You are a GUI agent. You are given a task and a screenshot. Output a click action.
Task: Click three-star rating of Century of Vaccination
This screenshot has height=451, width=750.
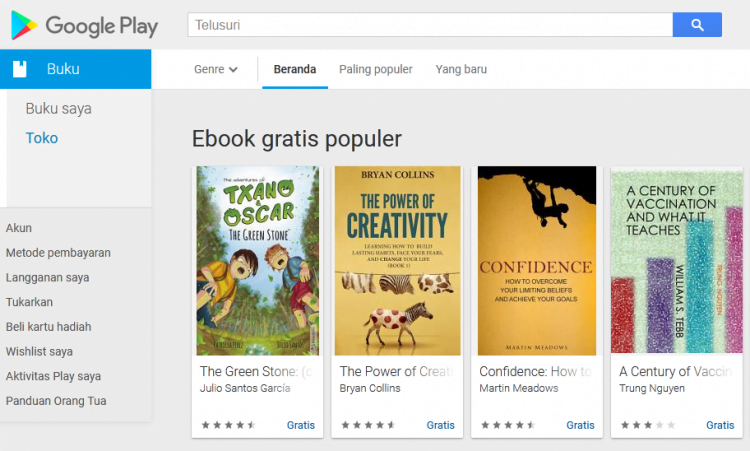[x=648, y=425]
